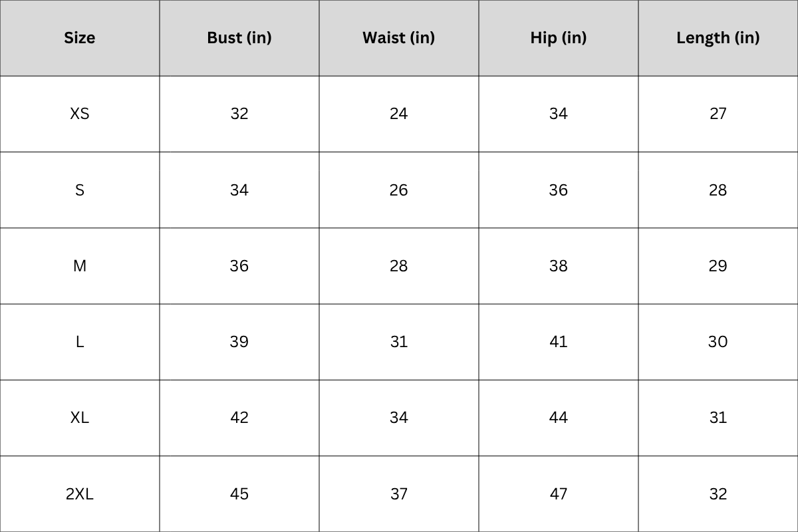Click the L size cell

80,342
